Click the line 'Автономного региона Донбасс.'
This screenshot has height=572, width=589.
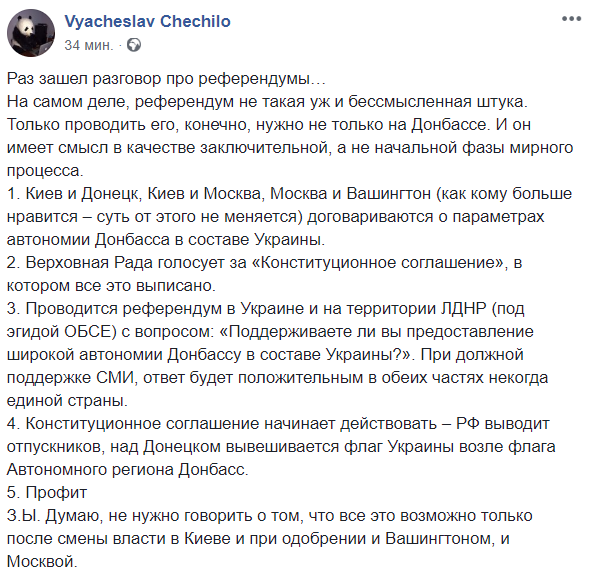tap(127, 470)
